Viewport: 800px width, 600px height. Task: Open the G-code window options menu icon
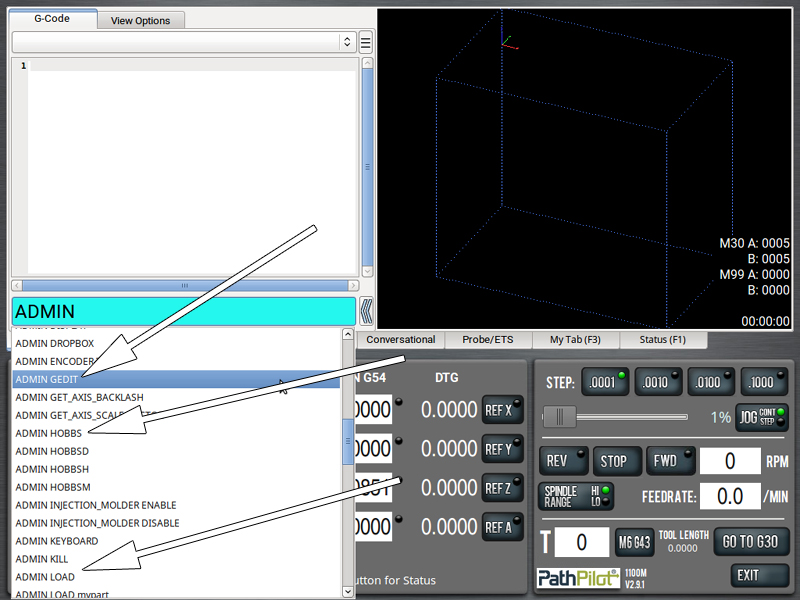coord(366,42)
